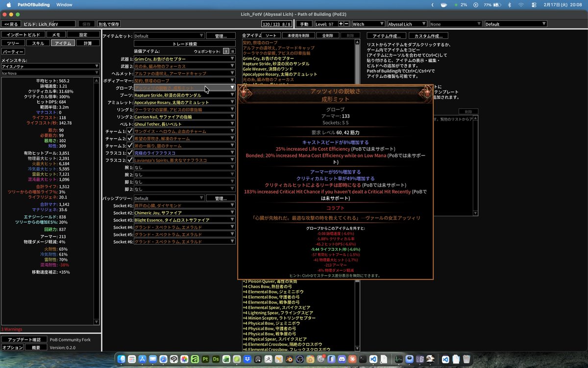588x368 pixels.
Task: Launch Blender from the Dock
Action: (289, 360)
